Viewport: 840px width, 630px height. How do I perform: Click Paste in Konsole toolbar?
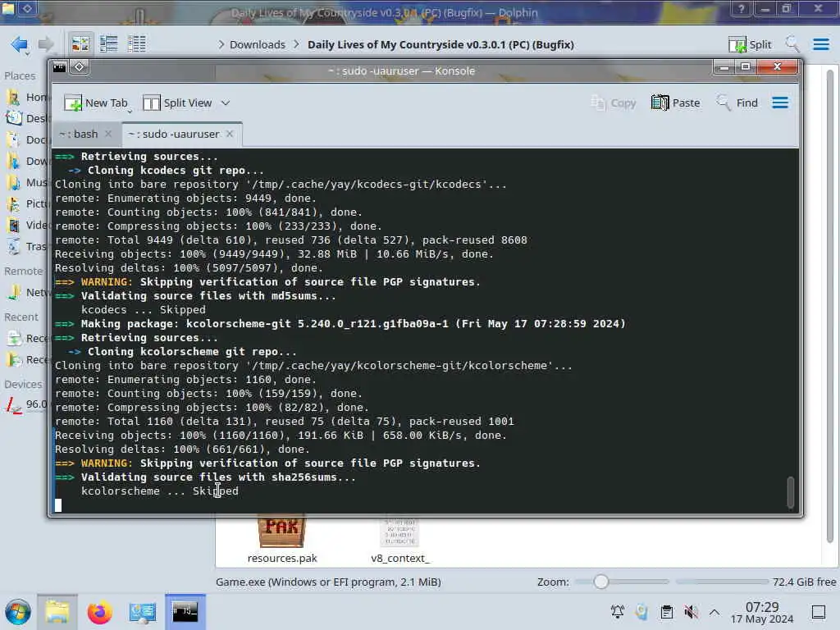pos(676,103)
